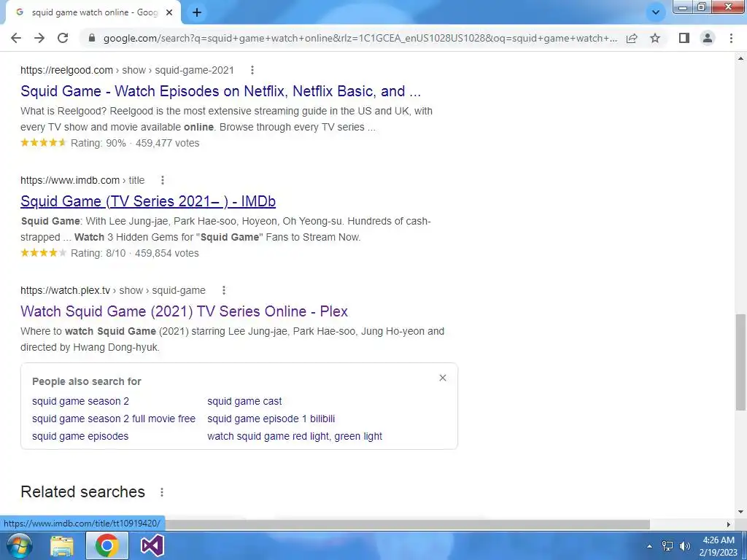
Task: Open the Plex Watch Squid Game result link
Action: 184,311
